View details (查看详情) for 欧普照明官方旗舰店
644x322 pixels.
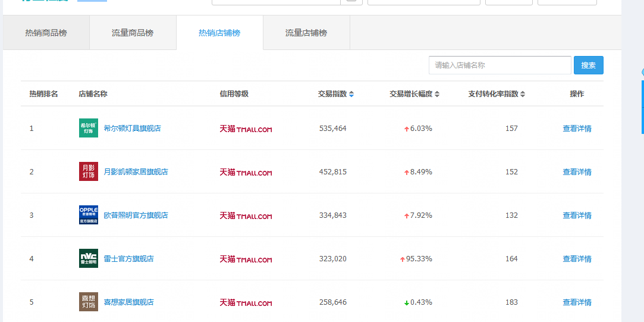(x=577, y=215)
